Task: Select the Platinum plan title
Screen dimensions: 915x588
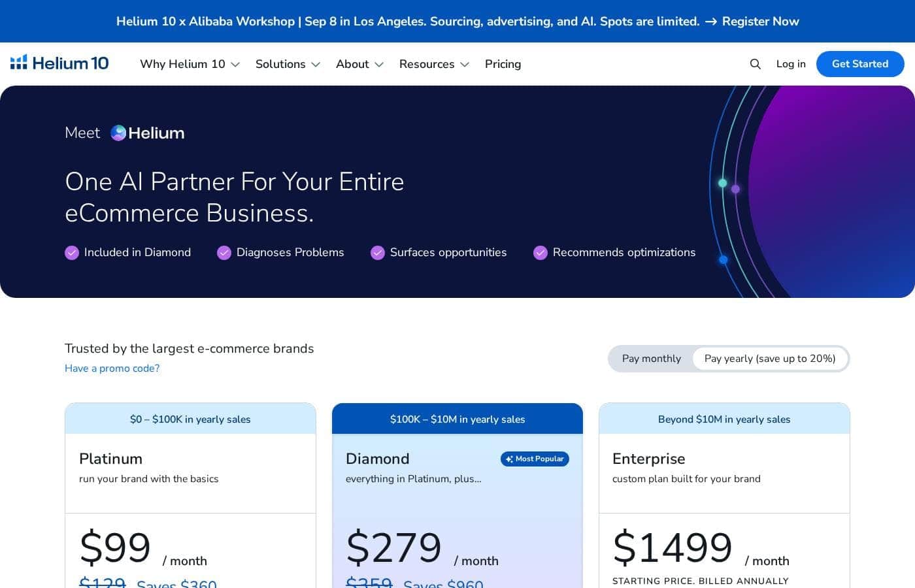Action: click(x=110, y=459)
